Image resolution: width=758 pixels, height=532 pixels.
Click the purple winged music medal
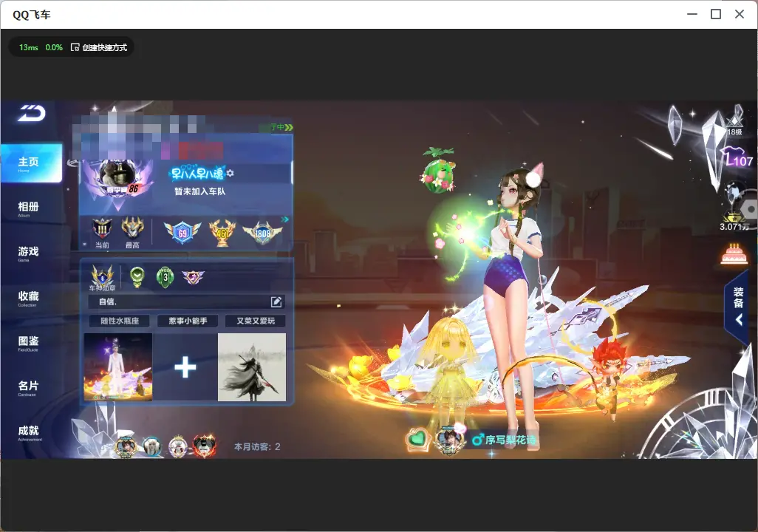pyautogui.click(x=193, y=277)
